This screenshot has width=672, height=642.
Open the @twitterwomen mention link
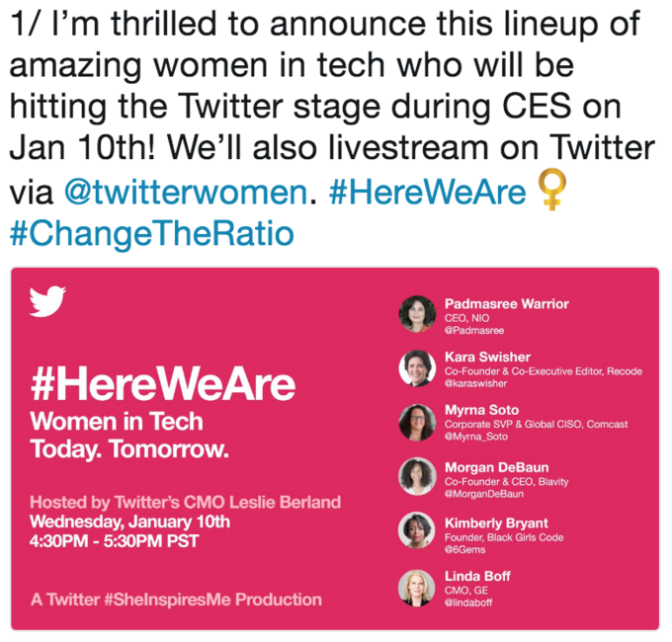[186, 192]
